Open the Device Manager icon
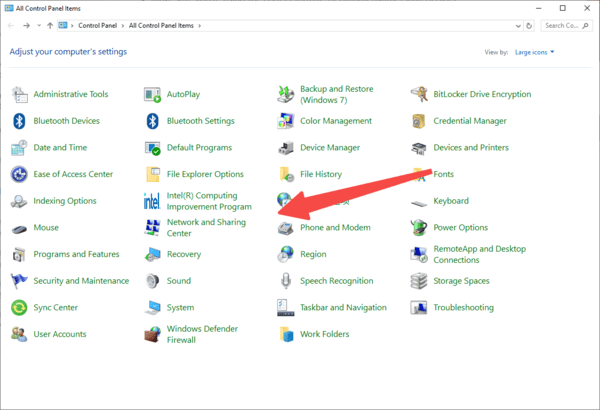The width and height of the screenshot is (600, 410). tap(285, 148)
